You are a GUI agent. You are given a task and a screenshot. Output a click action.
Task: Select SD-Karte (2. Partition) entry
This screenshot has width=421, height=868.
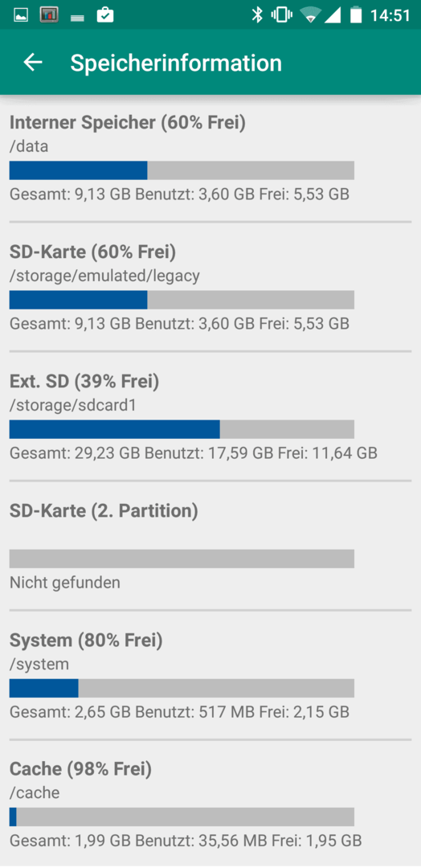pos(210,545)
